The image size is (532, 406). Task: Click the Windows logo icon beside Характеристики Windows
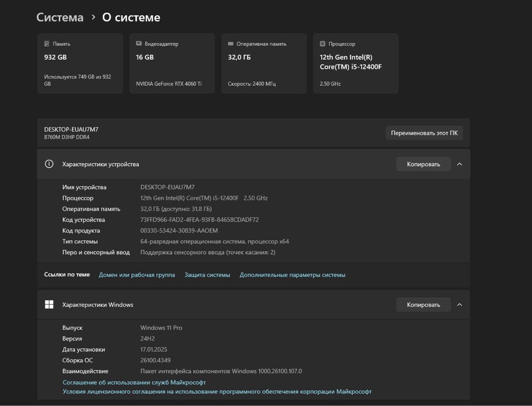(x=49, y=305)
